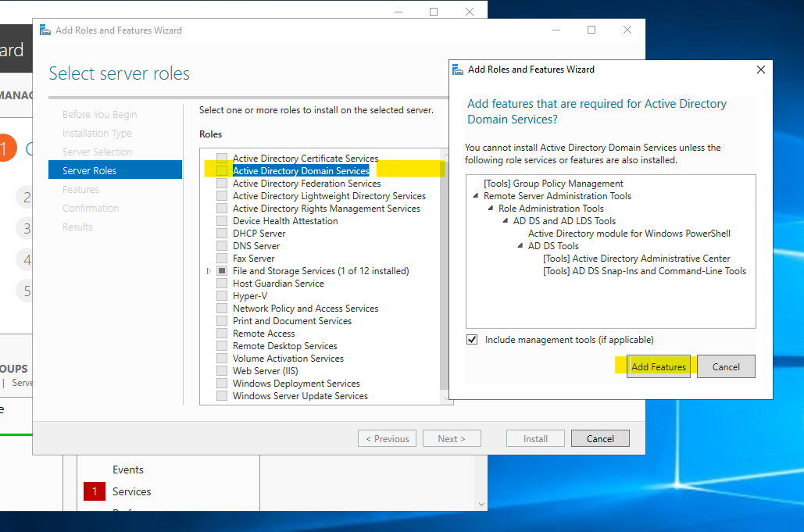Tick Host Guardian Service checkbox
This screenshot has height=532, width=804.
tap(222, 283)
